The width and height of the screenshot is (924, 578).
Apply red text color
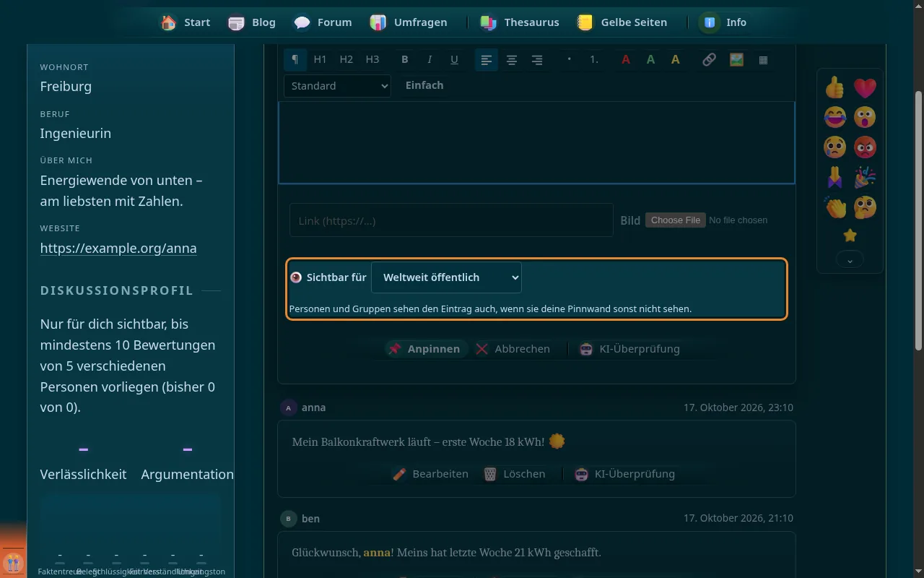click(626, 60)
